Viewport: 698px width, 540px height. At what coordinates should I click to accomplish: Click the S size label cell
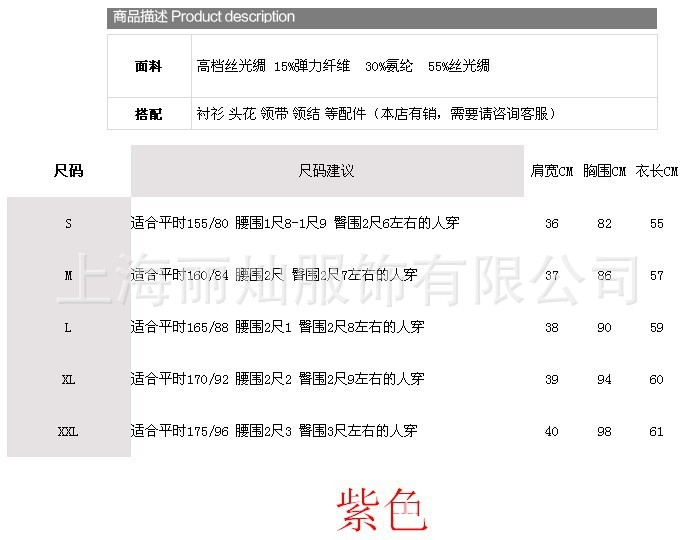[68, 224]
